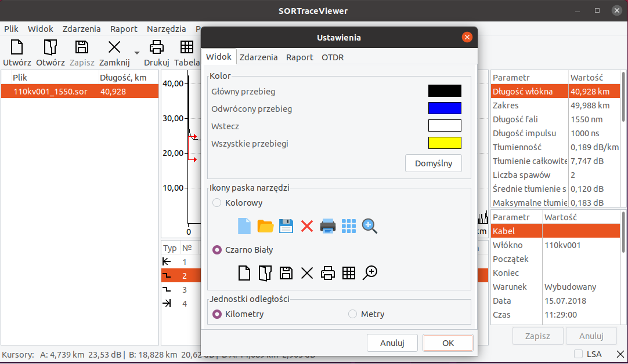
Task: Choose Metry distance unit
Action: pyautogui.click(x=352, y=314)
